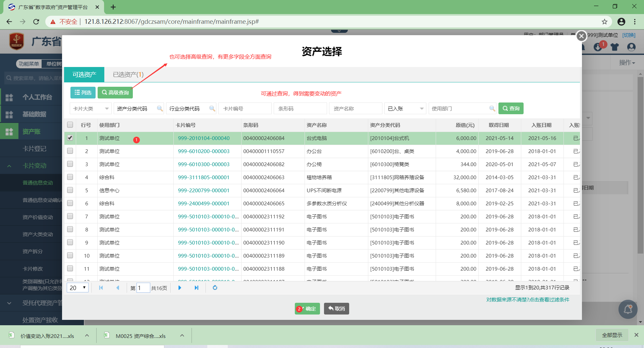Click the 切换 unit link
644x348 pixels.
(629, 35)
